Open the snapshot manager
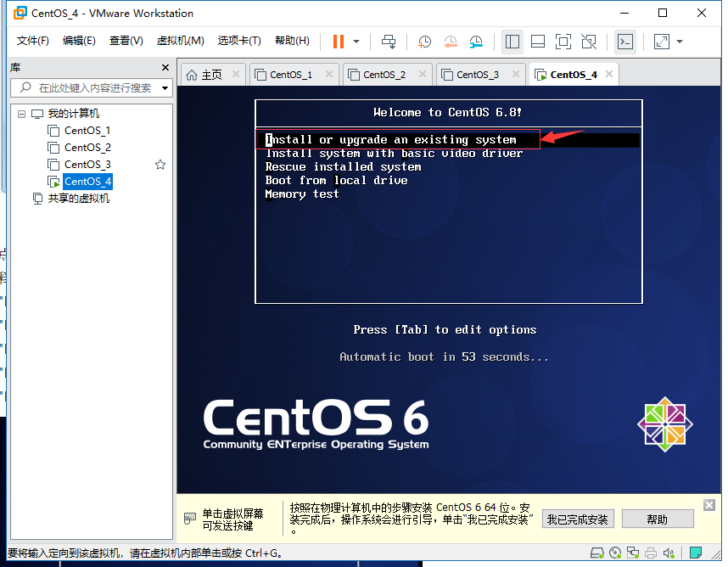 click(476, 42)
